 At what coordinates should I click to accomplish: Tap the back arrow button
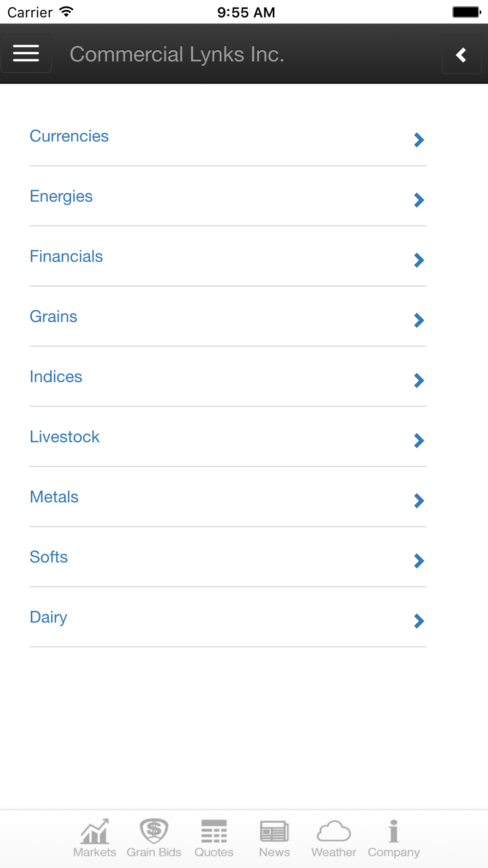pyautogui.click(x=461, y=55)
